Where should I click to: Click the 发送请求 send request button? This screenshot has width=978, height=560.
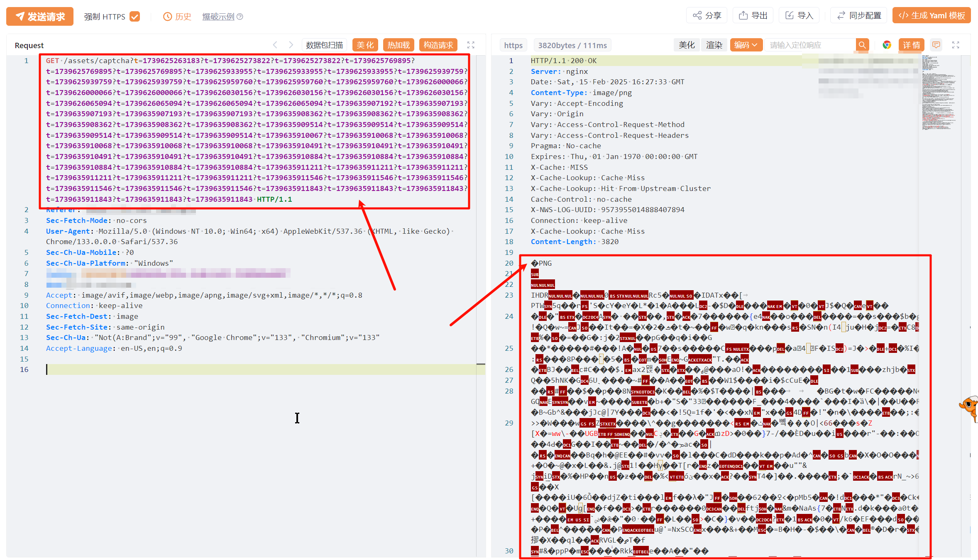40,17
